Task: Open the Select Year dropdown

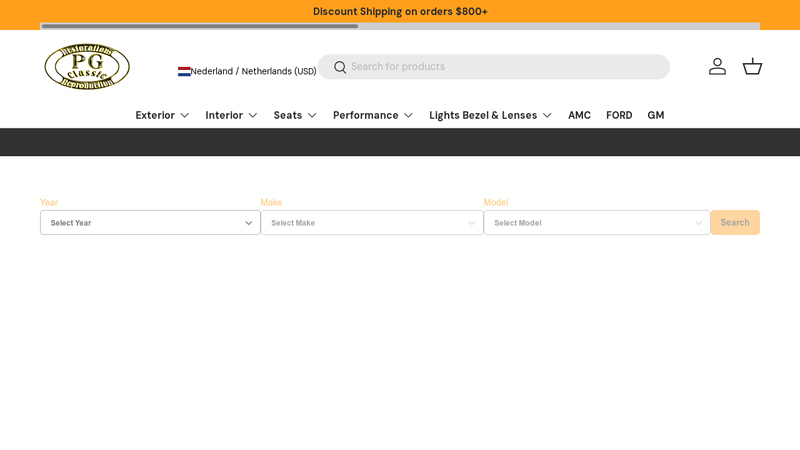Action: (x=150, y=223)
